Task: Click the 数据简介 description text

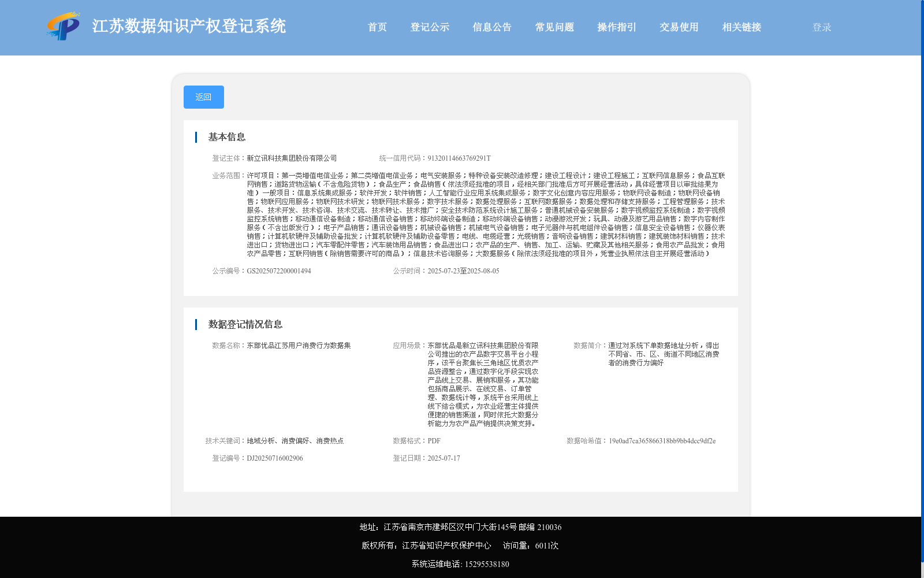Action: pyautogui.click(x=664, y=354)
